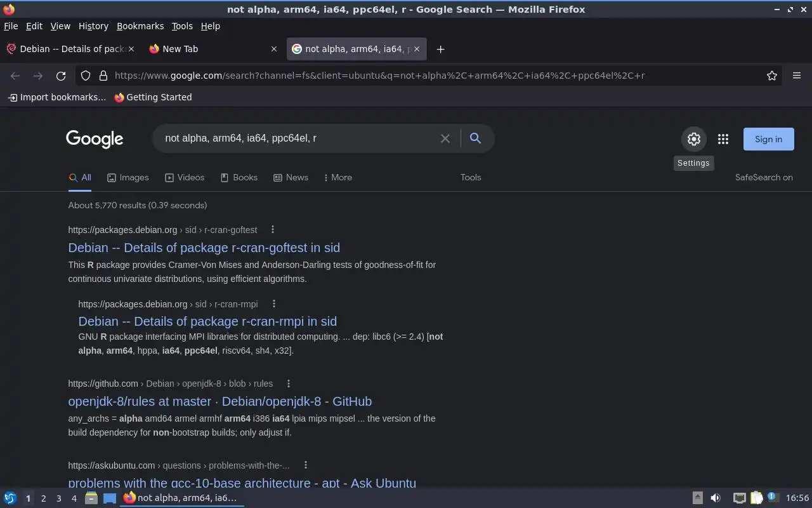Reload the page with the refresh icon
The height and width of the screenshot is (508, 812).
61,76
